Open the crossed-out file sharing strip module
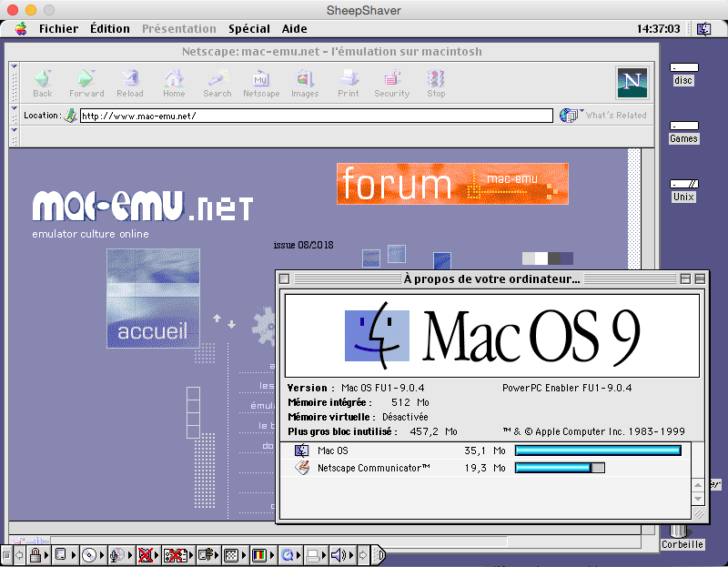The width and height of the screenshot is (728, 567). coord(148,555)
